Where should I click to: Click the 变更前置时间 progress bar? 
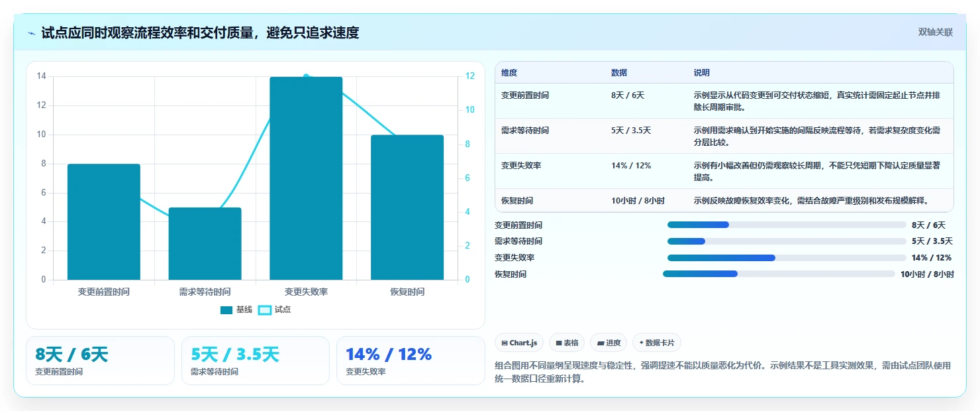(787, 225)
